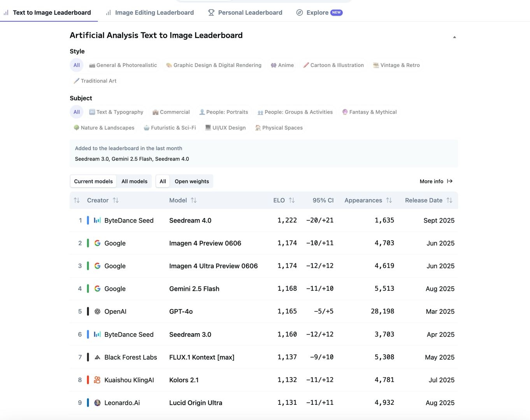
Task: Sort table by Creator column arrows
Action: pos(116,200)
